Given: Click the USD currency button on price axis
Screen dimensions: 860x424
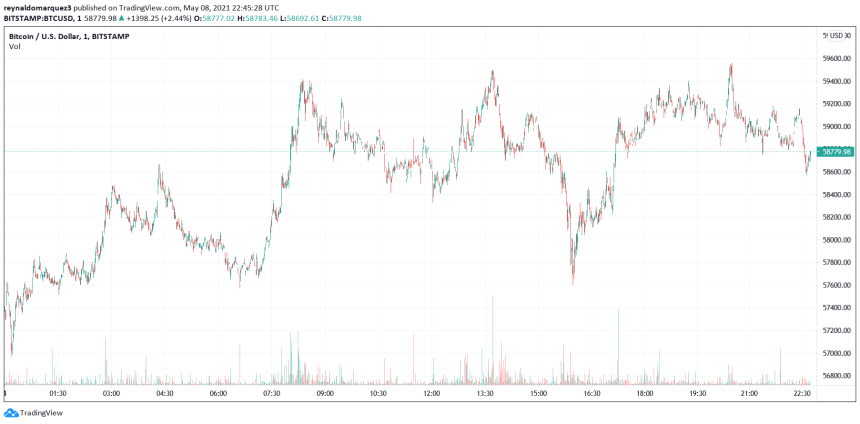Looking at the screenshot, I should coord(836,36).
